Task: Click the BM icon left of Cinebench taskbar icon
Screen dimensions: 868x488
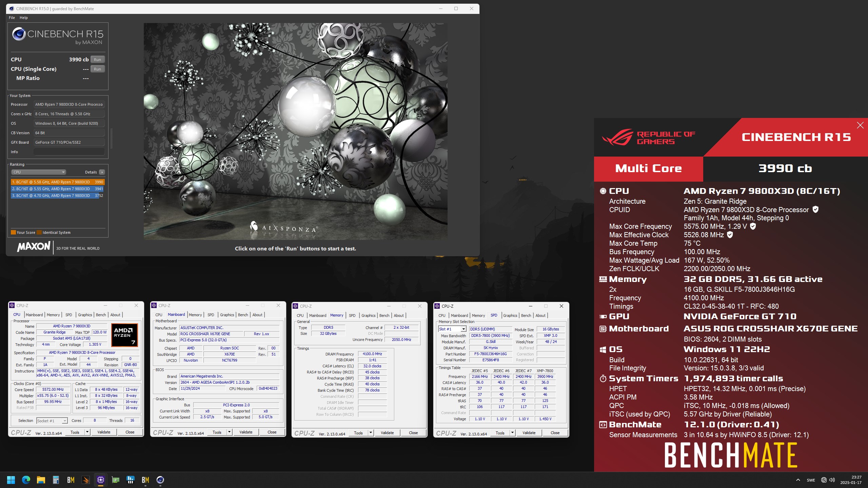Action: pos(145,480)
